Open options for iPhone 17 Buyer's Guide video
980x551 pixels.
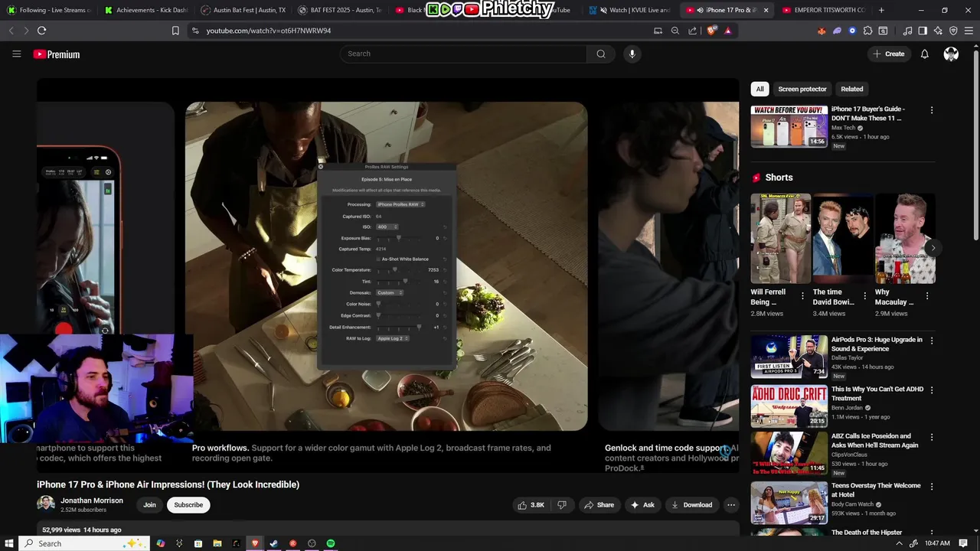(932, 110)
